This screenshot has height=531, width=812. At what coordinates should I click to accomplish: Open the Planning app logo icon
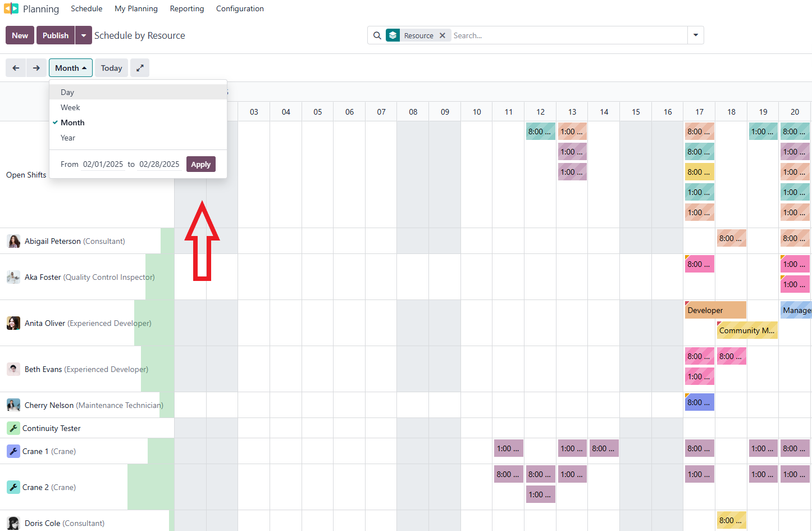click(x=11, y=8)
